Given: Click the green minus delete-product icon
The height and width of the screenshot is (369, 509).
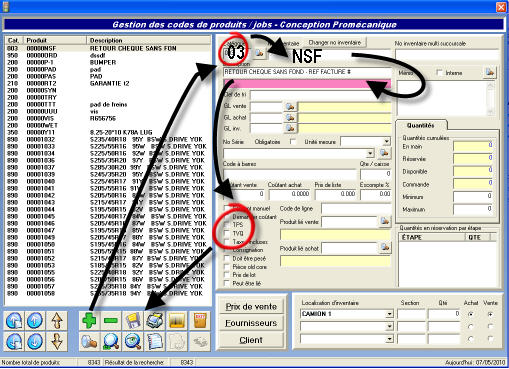Looking at the screenshot, I should point(111,321).
